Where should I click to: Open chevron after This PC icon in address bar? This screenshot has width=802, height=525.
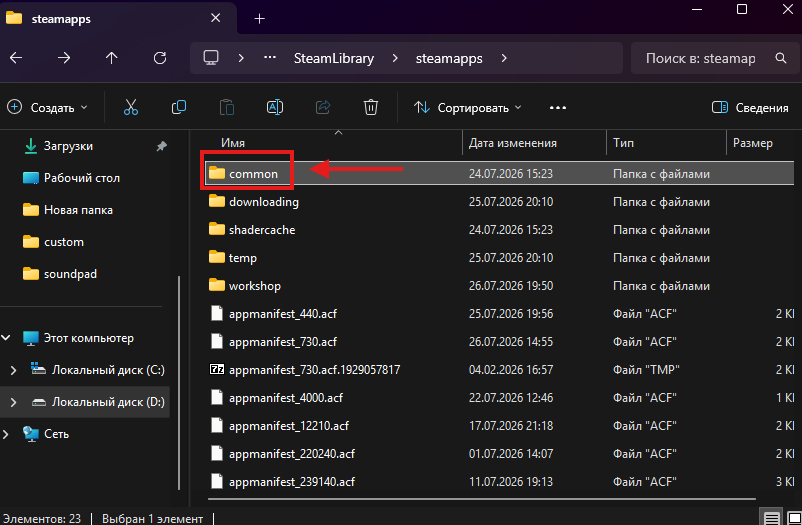coord(241,58)
